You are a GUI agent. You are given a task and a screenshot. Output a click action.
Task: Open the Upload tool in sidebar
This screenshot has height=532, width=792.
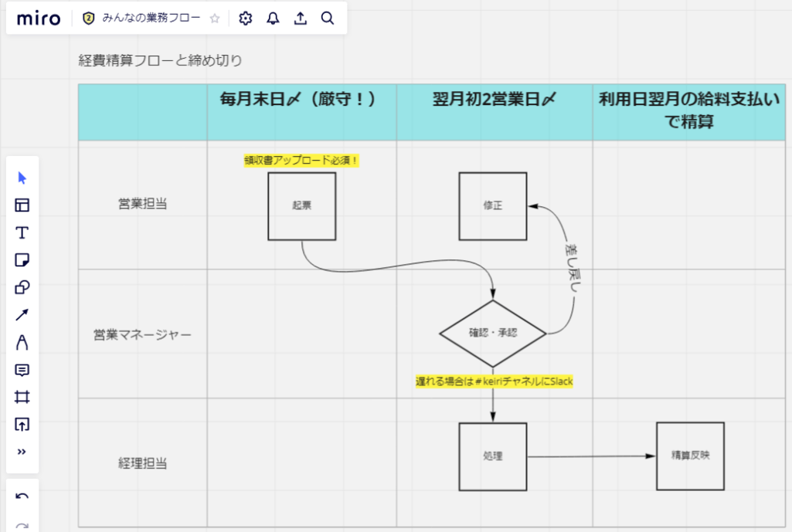pyautogui.click(x=22, y=424)
